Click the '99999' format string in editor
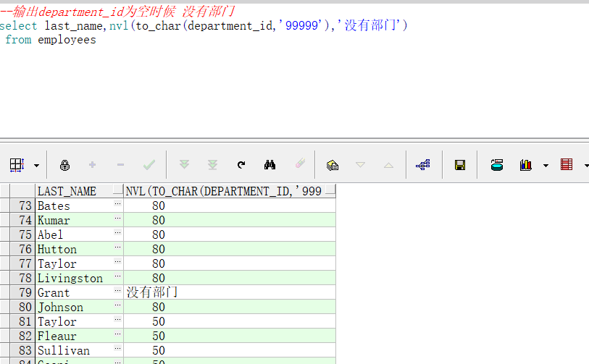This screenshot has height=364, width=589. click(x=301, y=26)
